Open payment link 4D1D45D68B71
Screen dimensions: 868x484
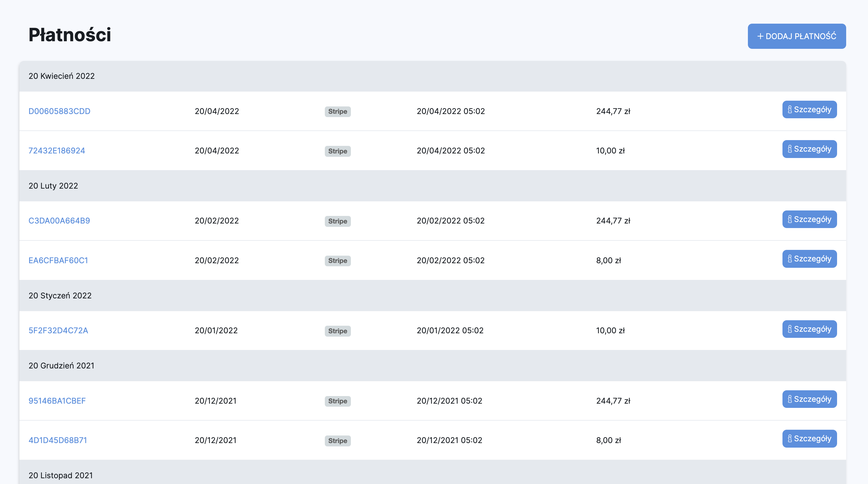pos(58,440)
